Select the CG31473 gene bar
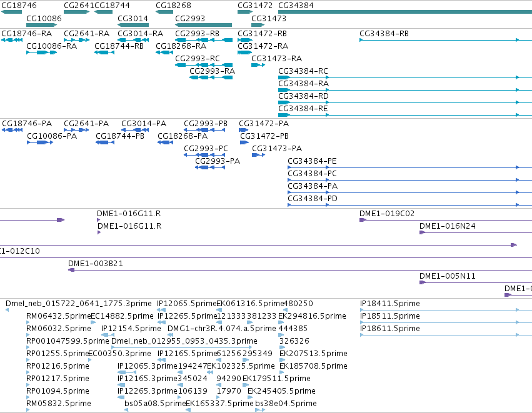 point(258,25)
